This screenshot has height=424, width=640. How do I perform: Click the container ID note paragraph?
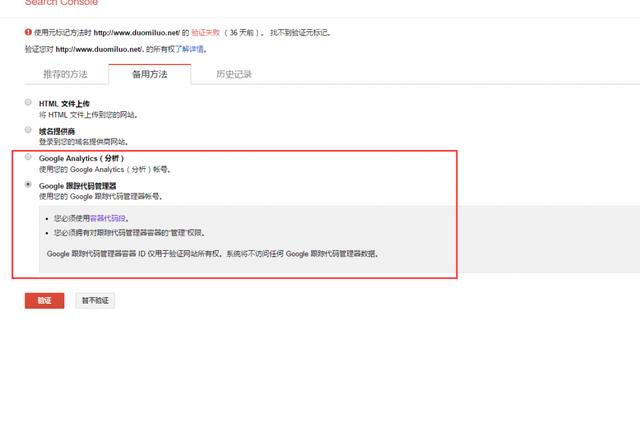(x=213, y=254)
